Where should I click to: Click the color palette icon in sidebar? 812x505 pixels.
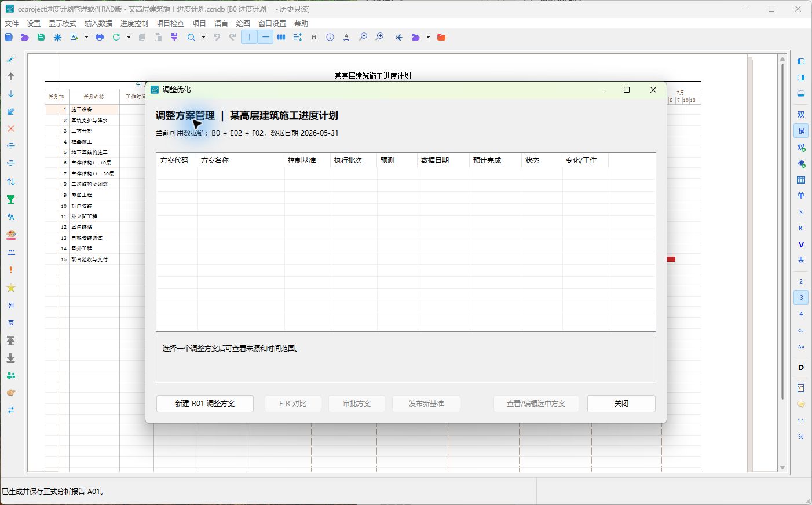[10, 235]
